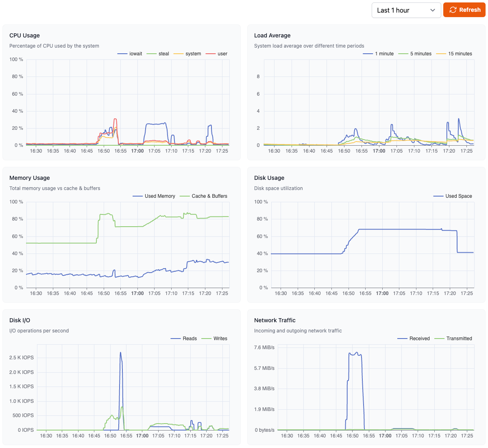The image size is (488, 448).
Task: Click the Memory Usage panel title
Action: [x=30, y=178]
